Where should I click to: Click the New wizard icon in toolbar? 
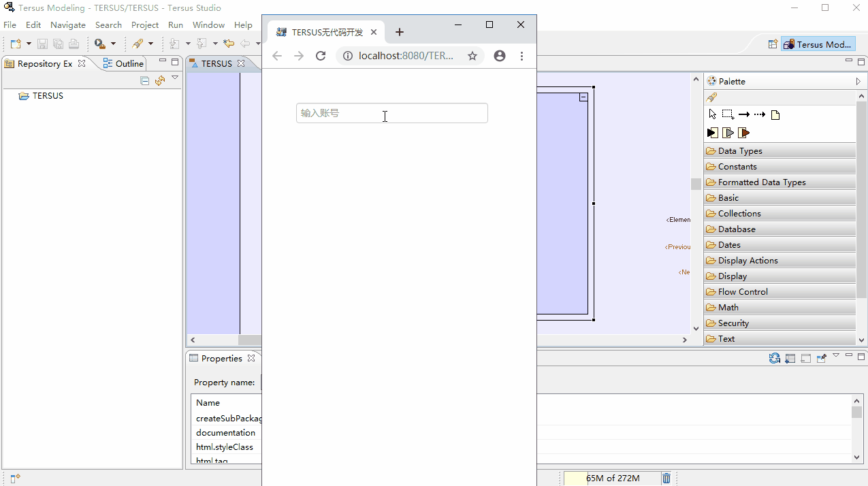(x=15, y=44)
